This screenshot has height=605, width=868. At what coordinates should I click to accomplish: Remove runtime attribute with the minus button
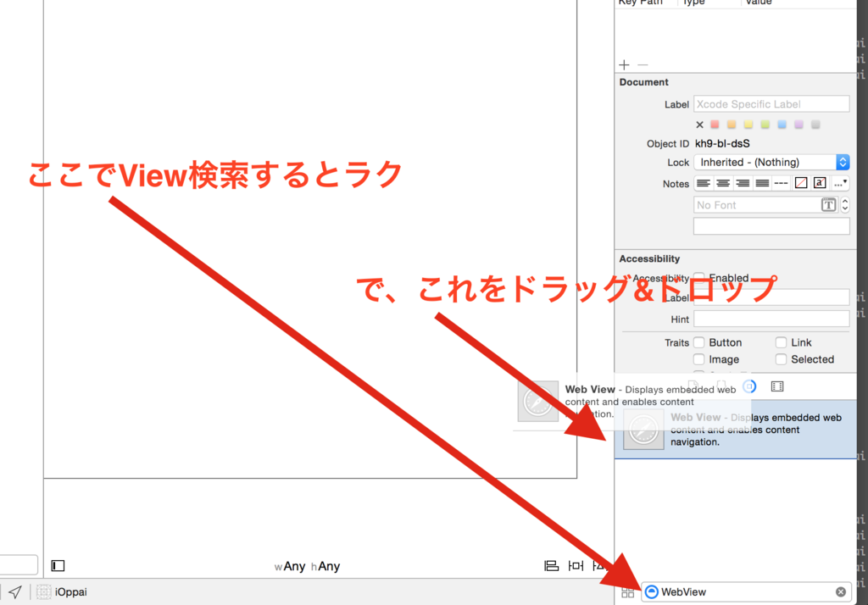click(x=643, y=64)
